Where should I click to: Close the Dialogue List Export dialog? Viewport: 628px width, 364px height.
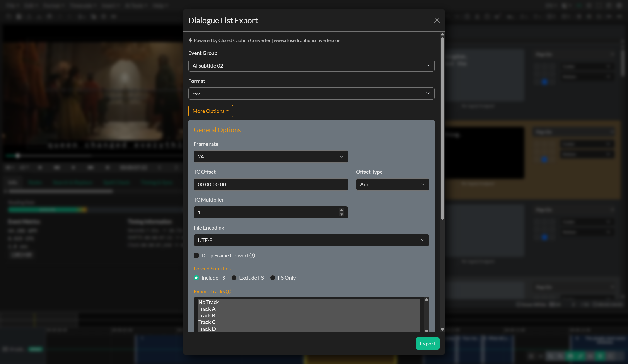point(437,20)
